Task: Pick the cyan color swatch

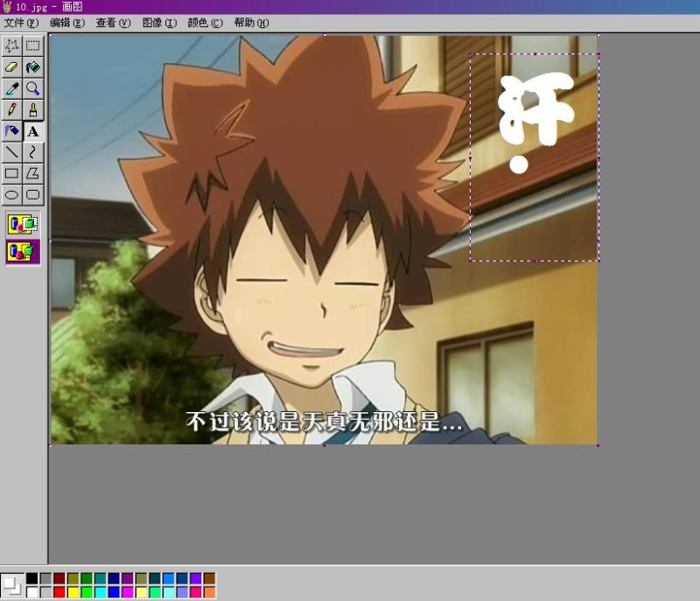Action: point(101,592)
